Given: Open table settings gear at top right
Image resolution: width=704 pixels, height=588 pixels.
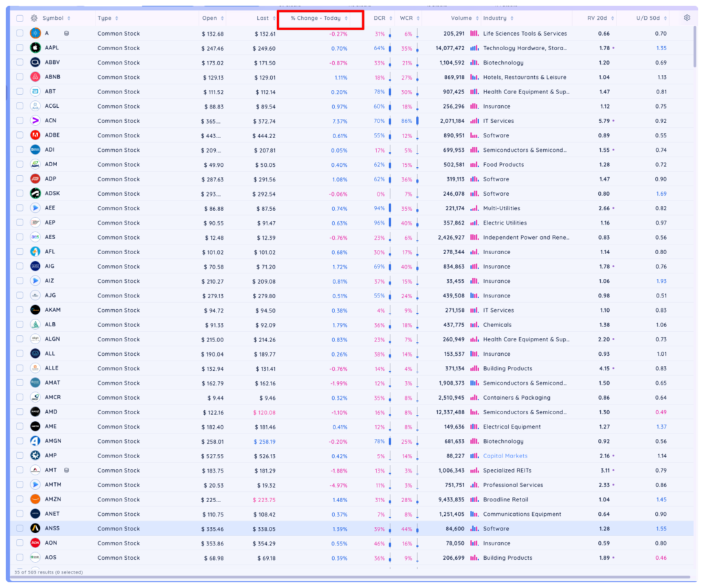Looking at the screenshot, I should (x=687, y=18).
